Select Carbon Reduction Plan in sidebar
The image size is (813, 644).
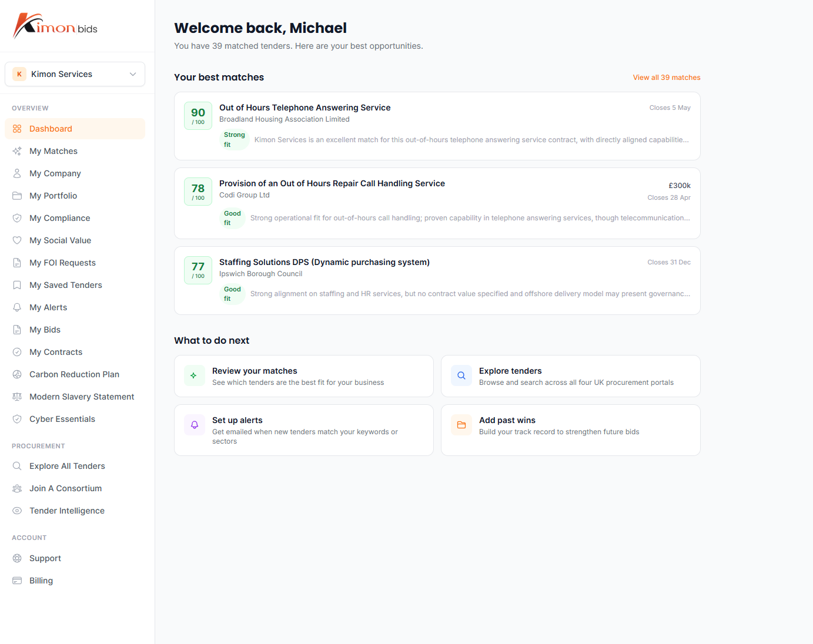pos(74,374)
